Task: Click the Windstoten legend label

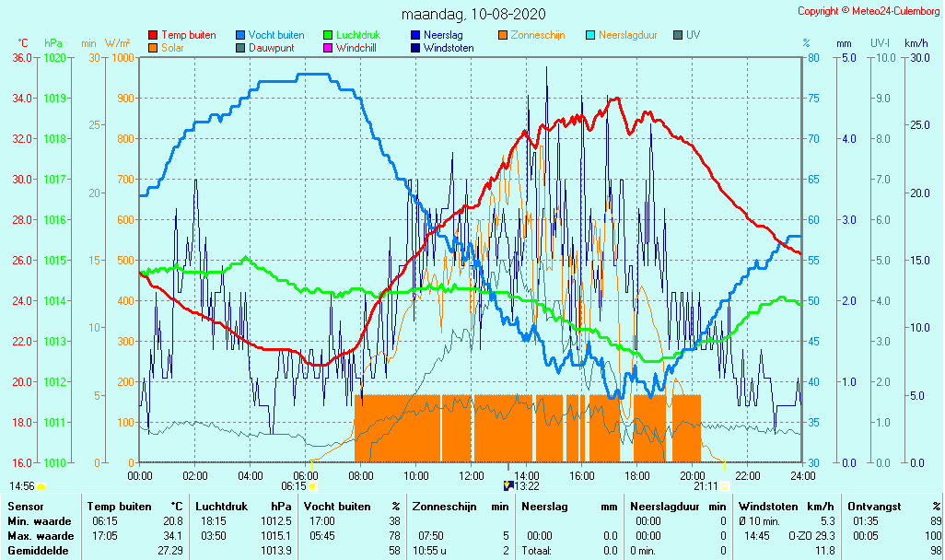Action: click(x=449, y=47)
